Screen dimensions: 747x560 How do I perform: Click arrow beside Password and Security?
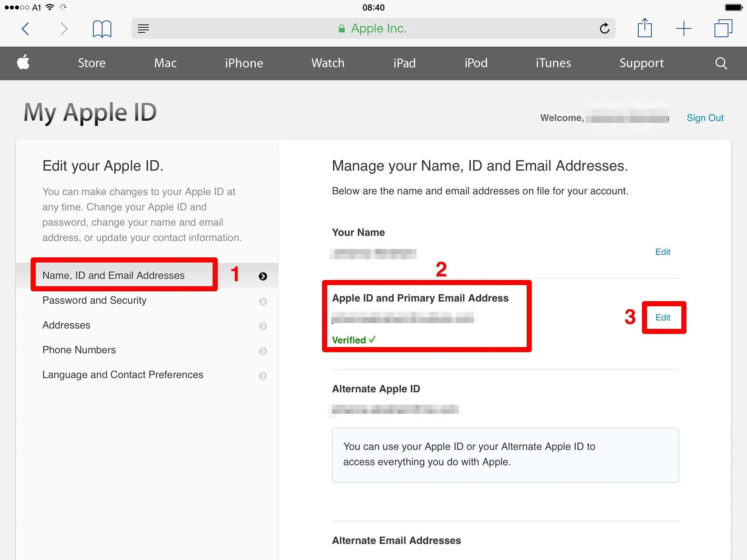[263, 302]
